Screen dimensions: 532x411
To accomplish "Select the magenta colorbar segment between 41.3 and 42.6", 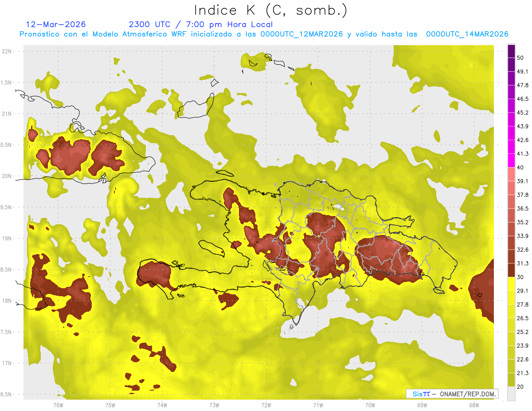I will (511, 147).
